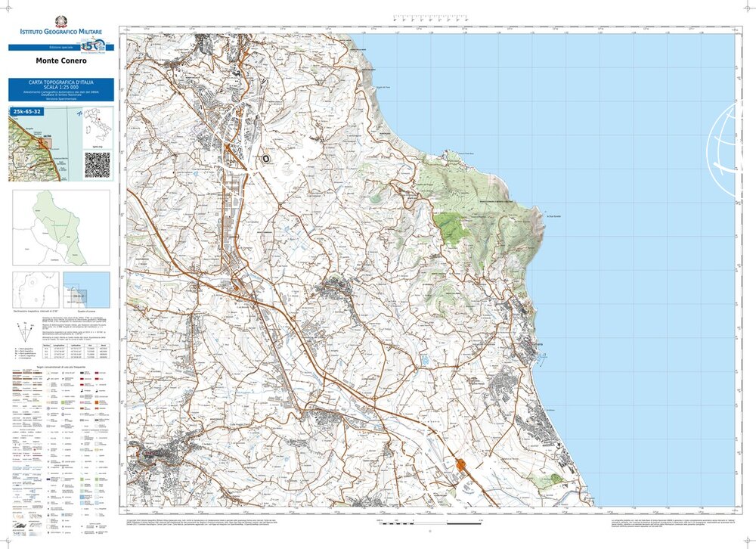Click the Edizione speciale blue bar
Image resolution: width=756 pixels, height=549 pixels.
(47, 48)
